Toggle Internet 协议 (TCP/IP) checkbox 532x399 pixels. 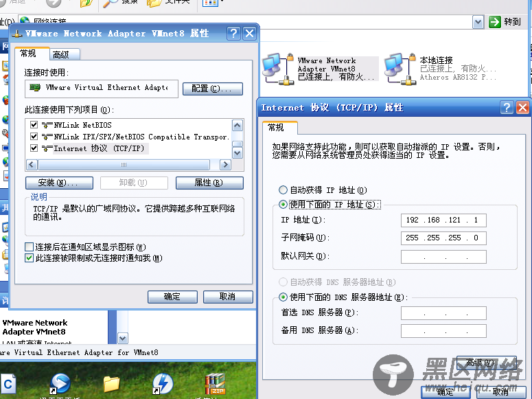coord(34,148)
